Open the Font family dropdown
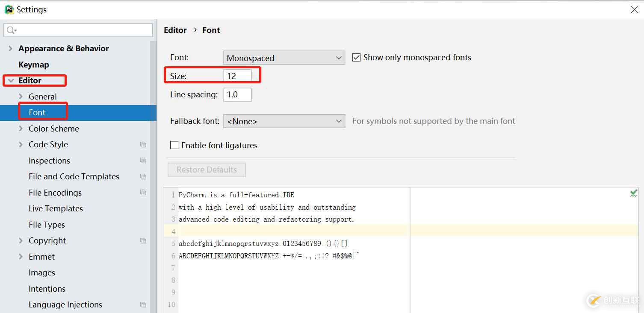The height and width of the screenshot is (313, 644). 284,58
